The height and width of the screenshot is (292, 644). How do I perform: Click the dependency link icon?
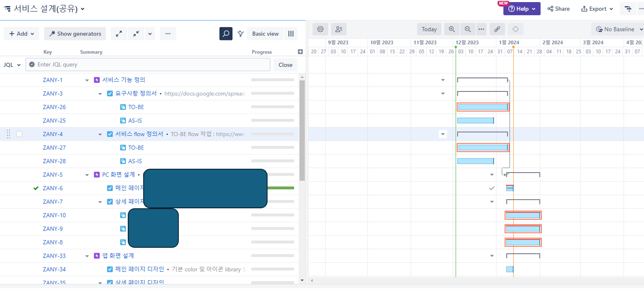497,29
